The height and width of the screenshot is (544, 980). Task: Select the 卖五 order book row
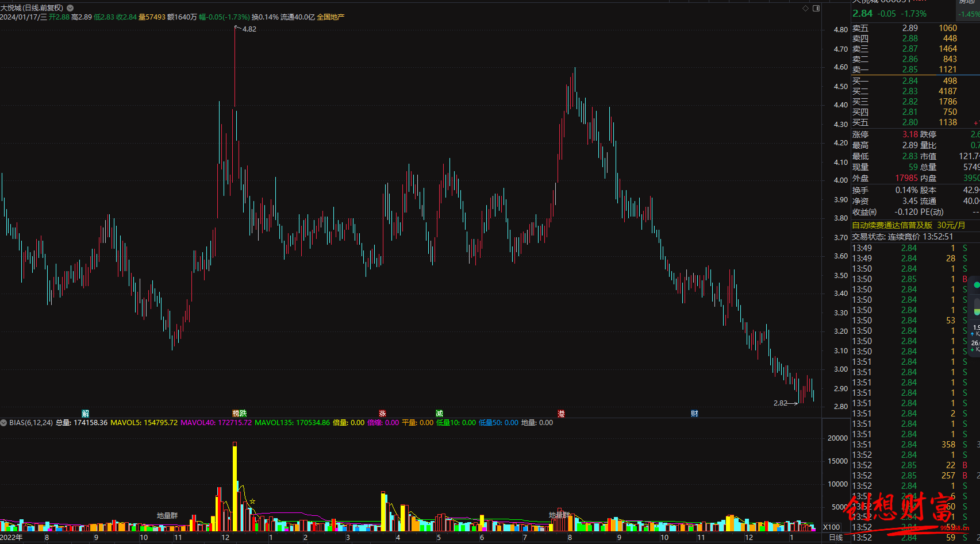[x=915, y=28]
